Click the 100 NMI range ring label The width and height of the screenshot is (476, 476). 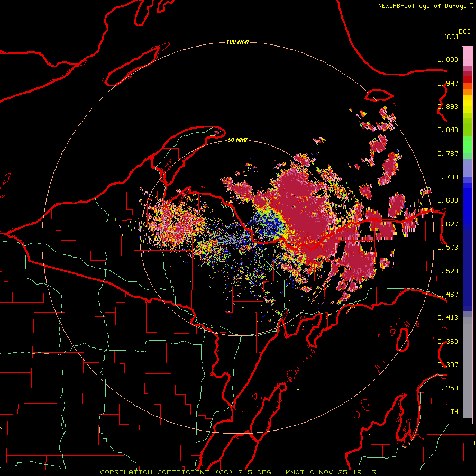click(x=237, y=42)
